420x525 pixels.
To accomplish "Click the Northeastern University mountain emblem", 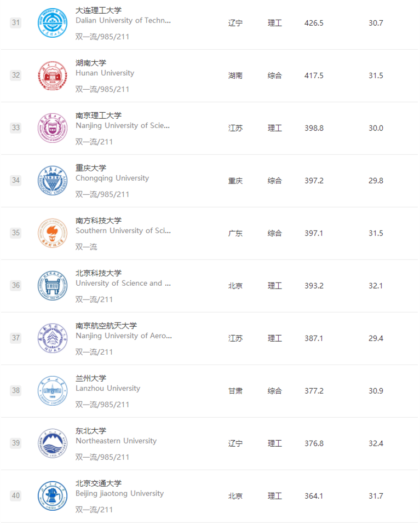I will coord(52,443).
